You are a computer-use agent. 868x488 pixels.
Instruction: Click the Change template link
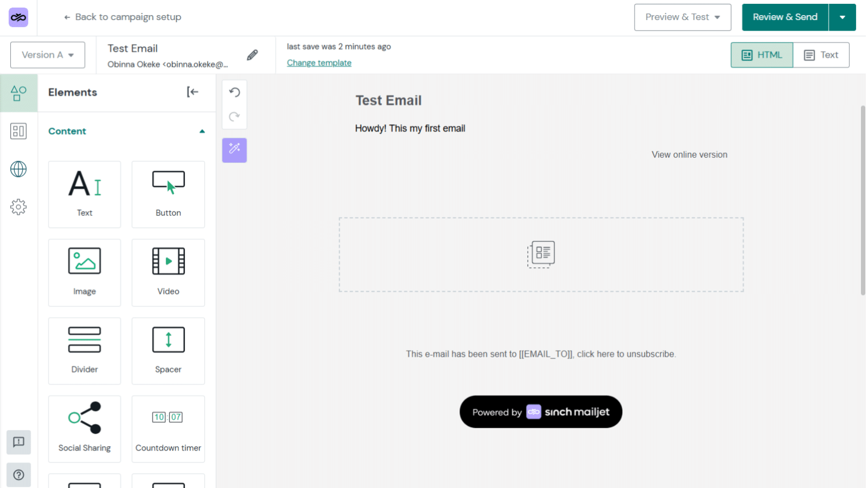(319, 63)
